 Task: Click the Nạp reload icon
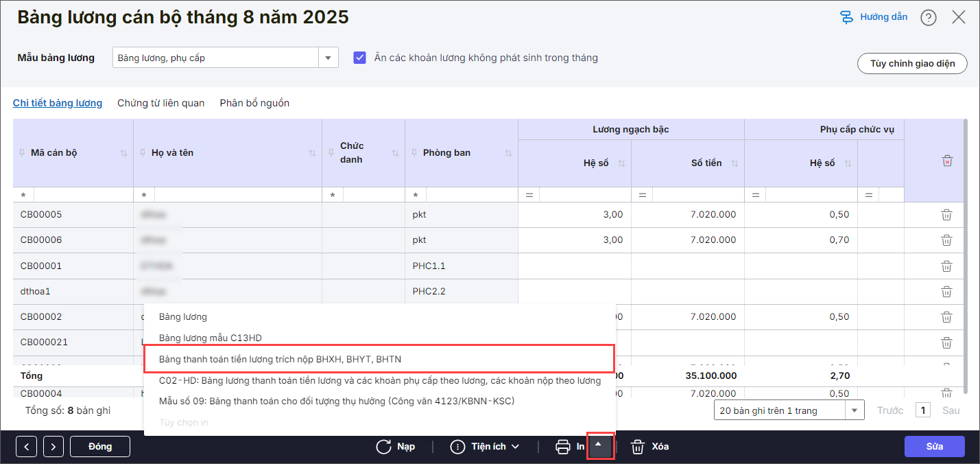click(384, 447)
